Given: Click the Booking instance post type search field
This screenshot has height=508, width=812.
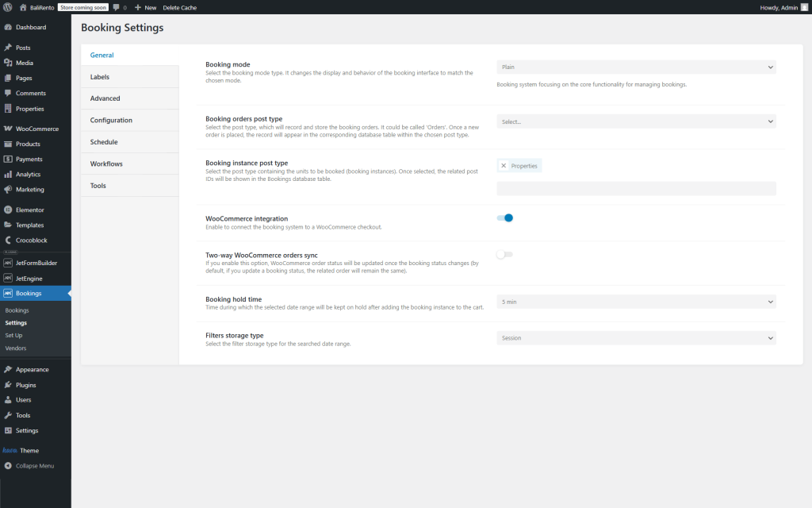Looking at the screenshot, I should (x=636, y=188).
